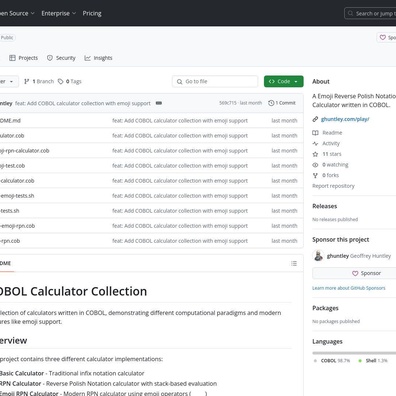Image resolution: width=396 pixels, height=396 pixels.
Task: View 0 forks list
Action: (330, 175)
